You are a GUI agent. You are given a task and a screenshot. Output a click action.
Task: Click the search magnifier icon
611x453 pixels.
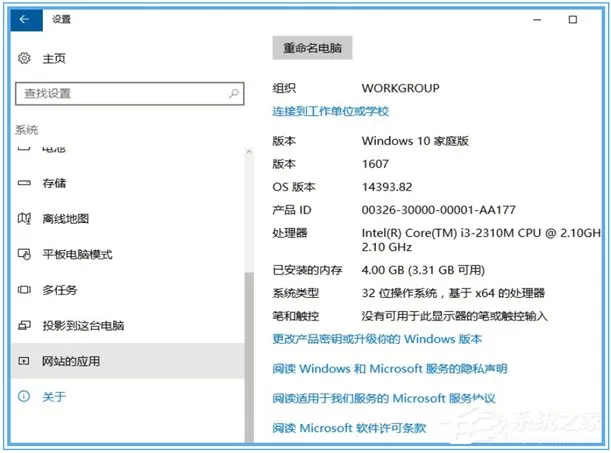(x=233, y=93)
